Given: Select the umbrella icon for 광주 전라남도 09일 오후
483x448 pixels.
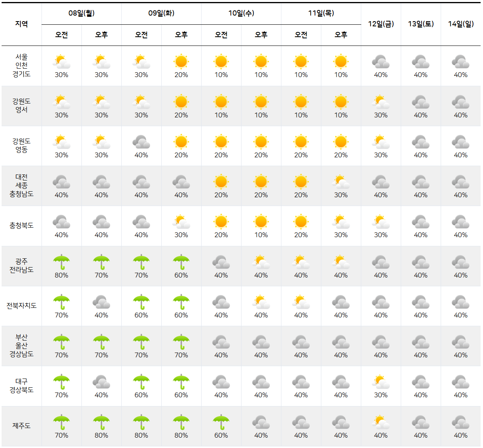Looking at the screenshot, I should pos(181,262).
